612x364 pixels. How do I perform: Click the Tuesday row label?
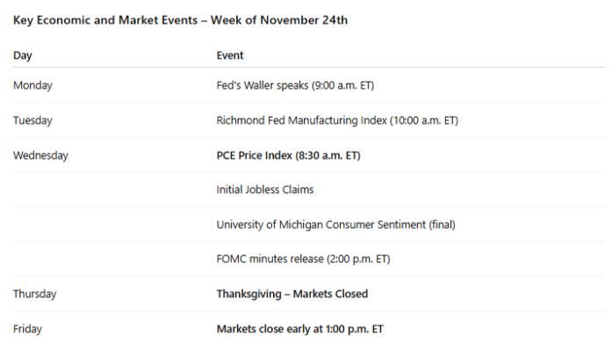[32, 120]
